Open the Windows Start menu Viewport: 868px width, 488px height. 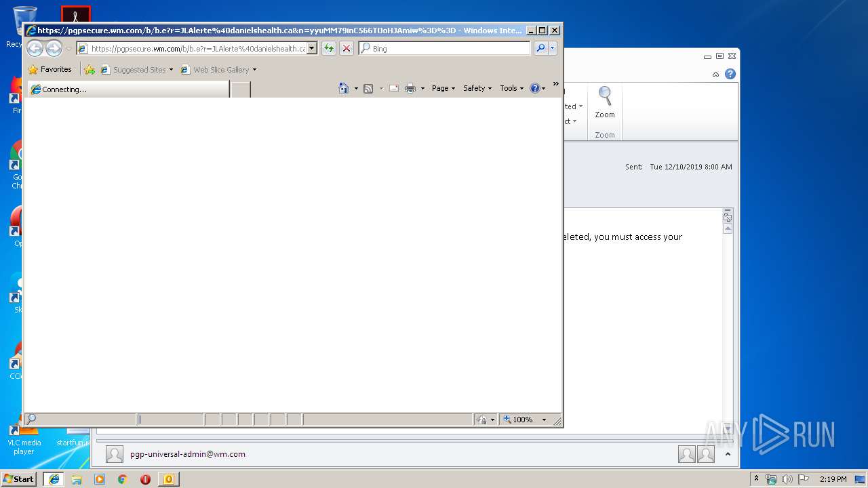click(19, 479)
